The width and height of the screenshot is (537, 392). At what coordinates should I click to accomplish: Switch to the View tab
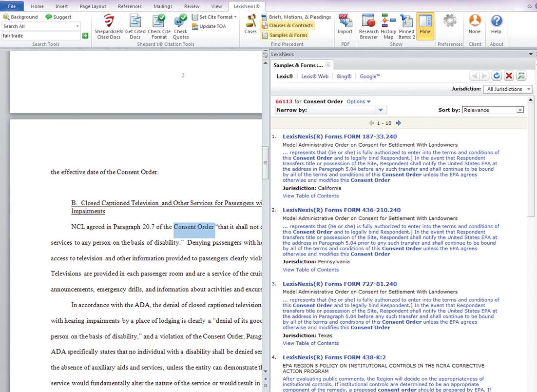[216, 6]
